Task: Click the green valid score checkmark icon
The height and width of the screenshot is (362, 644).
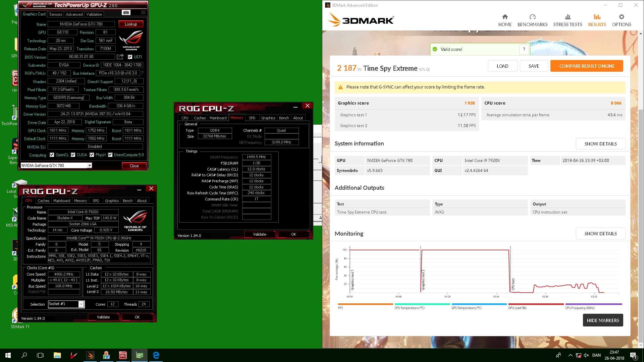Action: (435, 49)
